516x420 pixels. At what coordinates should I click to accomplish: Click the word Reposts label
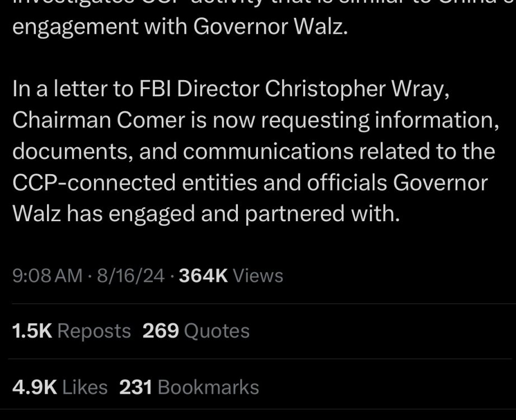click(x=94, y=331)
